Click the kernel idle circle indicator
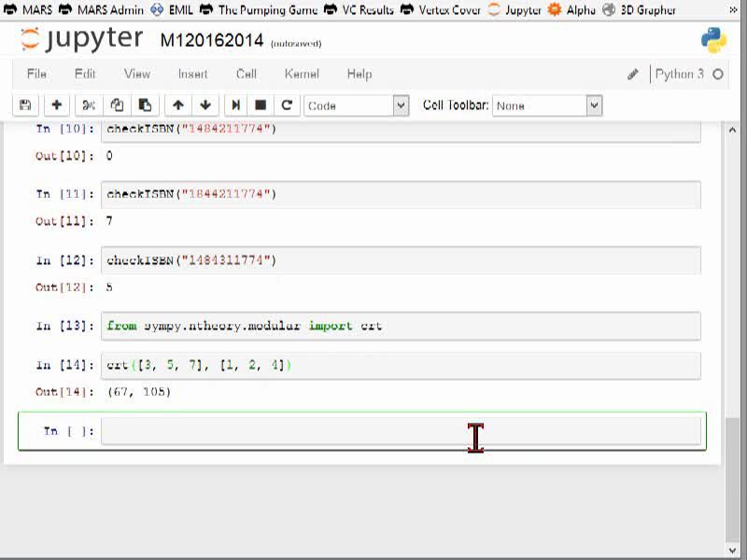The height and width of the screenshot is (560, 747). [x=718, y=75]
